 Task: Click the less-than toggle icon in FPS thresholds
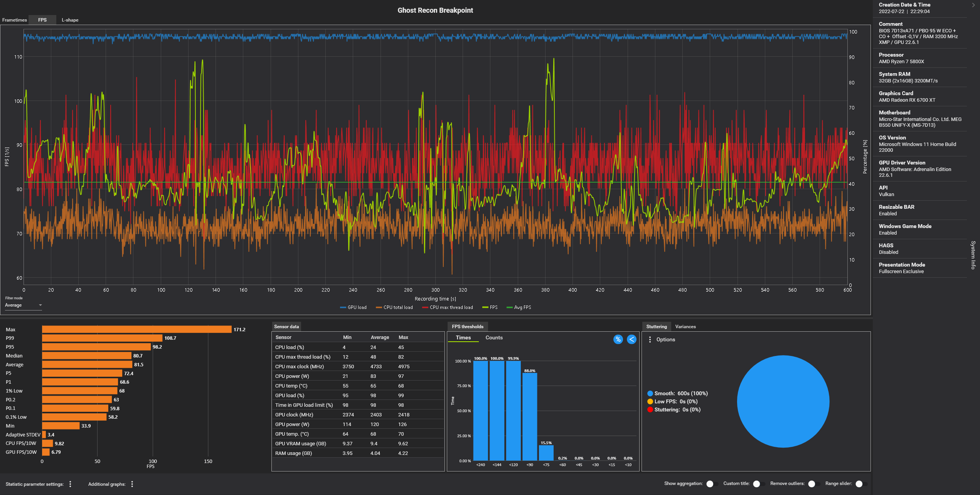[x=631, y=339]
